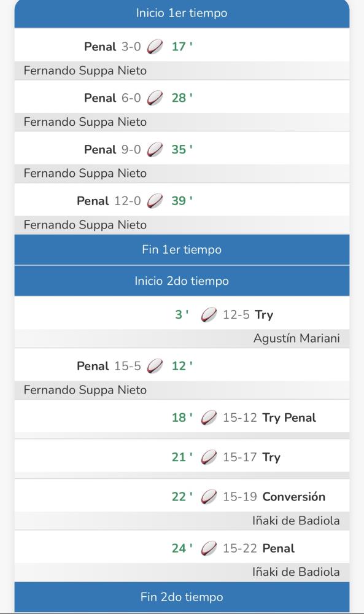Screen dimensions: 364x614
Task: Click the rugby ball icon beside 15-17 Try
Action: coord(209,457)
